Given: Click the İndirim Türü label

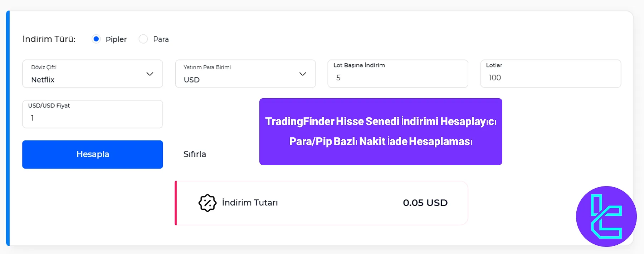Looking at the screenshot, I should [49, 39].
